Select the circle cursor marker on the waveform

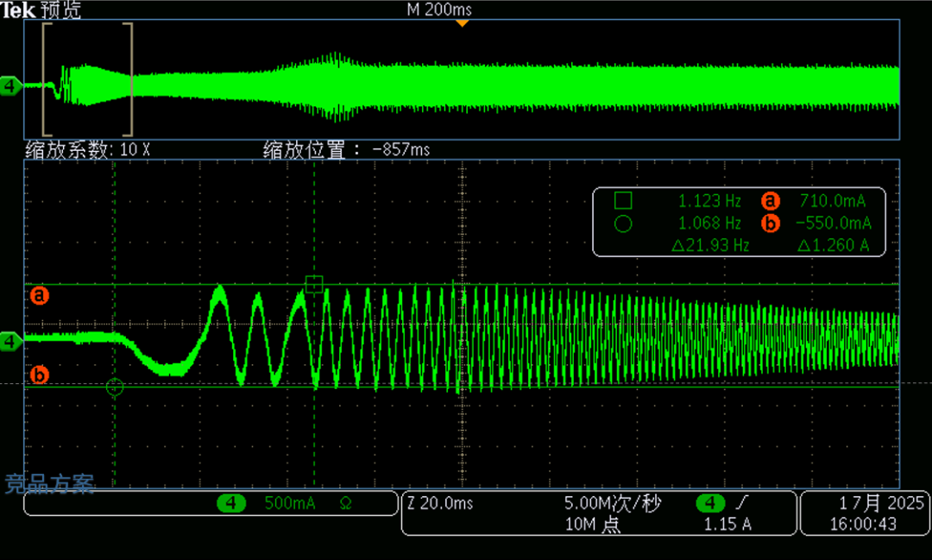(x=115, y=387)
